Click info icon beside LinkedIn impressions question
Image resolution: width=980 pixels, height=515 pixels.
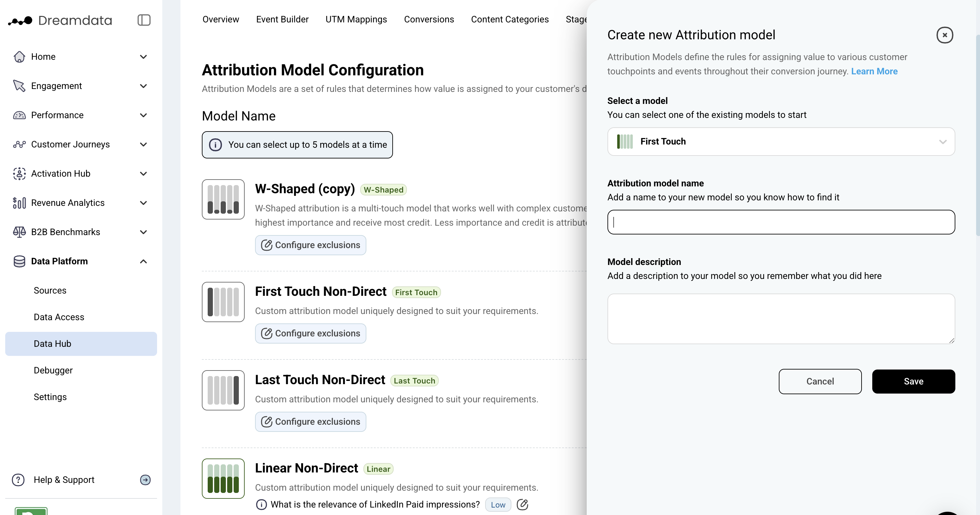[261, 504]
